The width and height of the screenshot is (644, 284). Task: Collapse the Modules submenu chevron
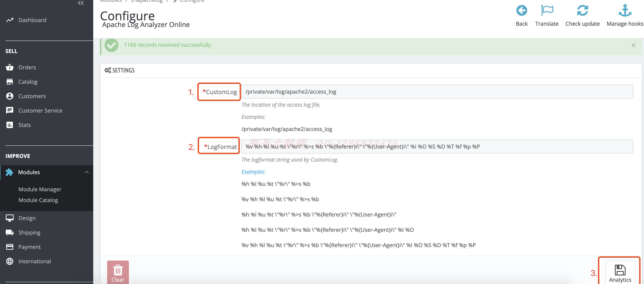(87, 172)
